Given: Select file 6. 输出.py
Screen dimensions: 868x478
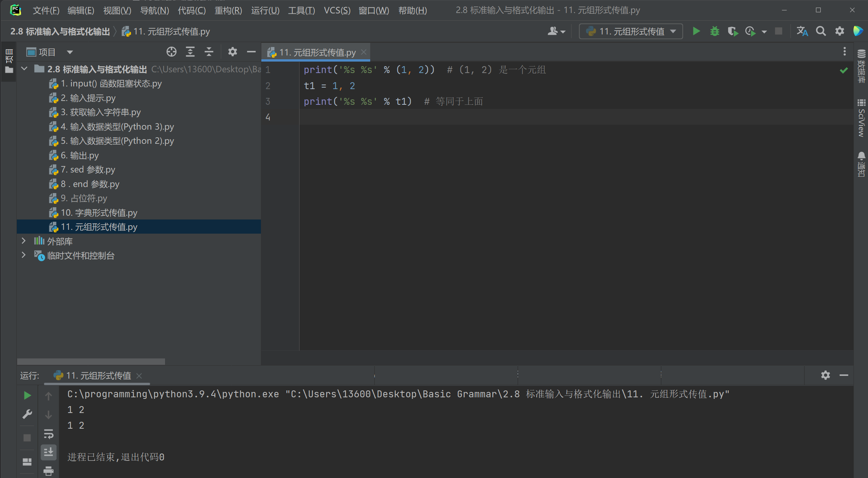Looking at the screenshot, I should (73, 155).
